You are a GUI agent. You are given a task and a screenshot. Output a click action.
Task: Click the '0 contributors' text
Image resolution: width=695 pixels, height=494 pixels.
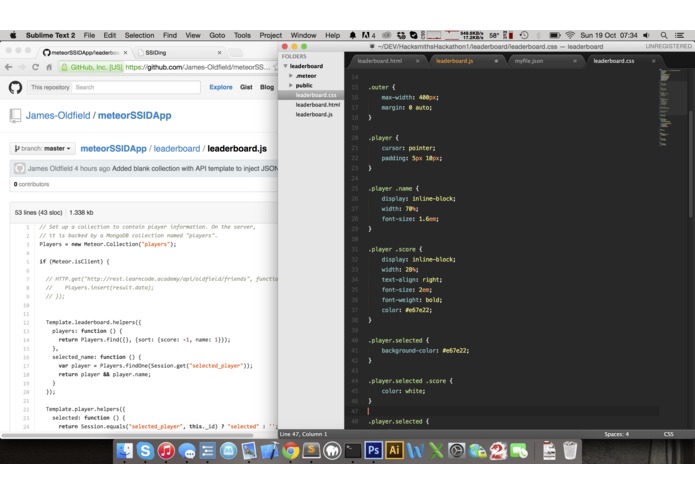tap(31, 184)
